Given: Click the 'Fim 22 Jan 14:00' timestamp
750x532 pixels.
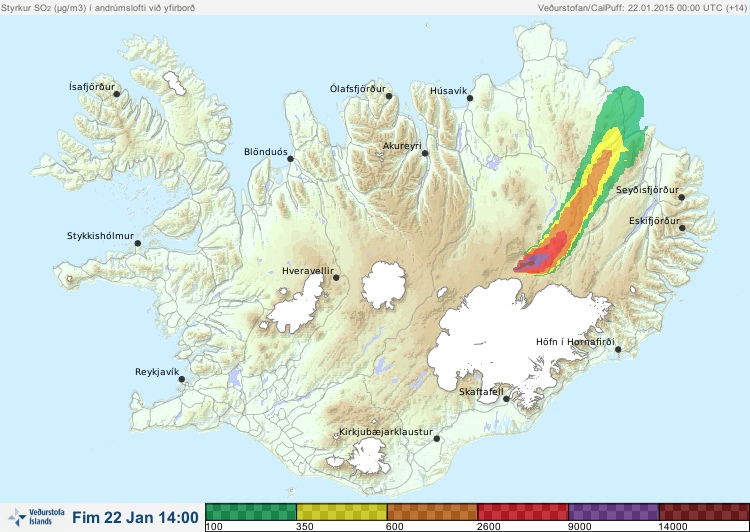Looking at the screenshot, I should pos(135,517).
